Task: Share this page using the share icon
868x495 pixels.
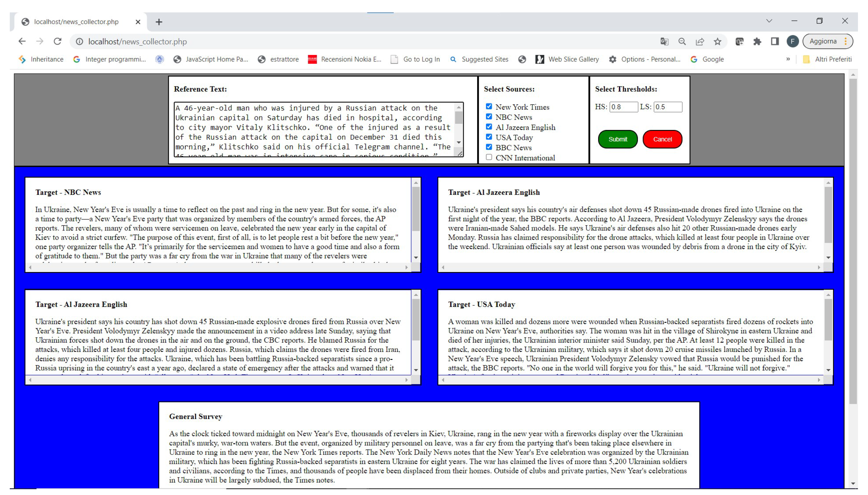Action: tap(700, 41)
